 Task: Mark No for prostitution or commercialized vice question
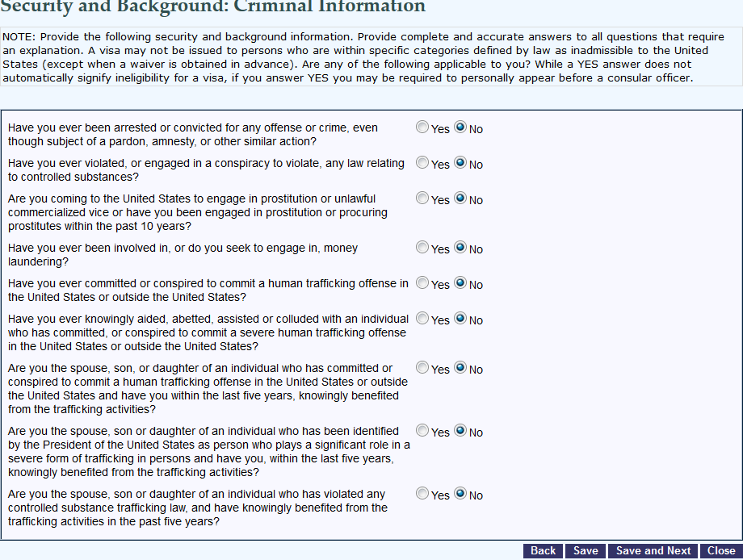(460, 199)
